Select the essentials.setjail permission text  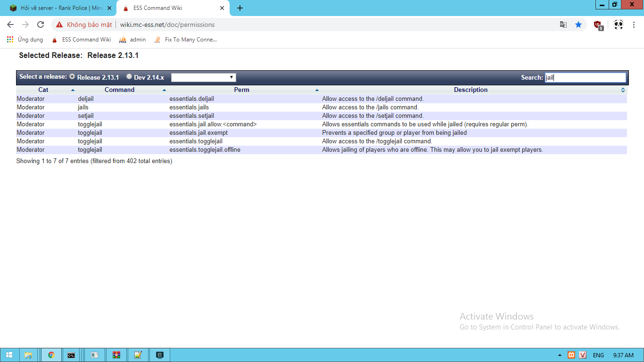192,116
